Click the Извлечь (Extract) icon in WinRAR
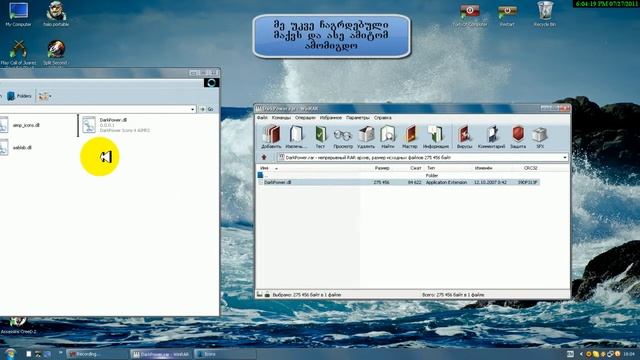The height and width of the screenshot is (360, 640). [x=296, y=137]
